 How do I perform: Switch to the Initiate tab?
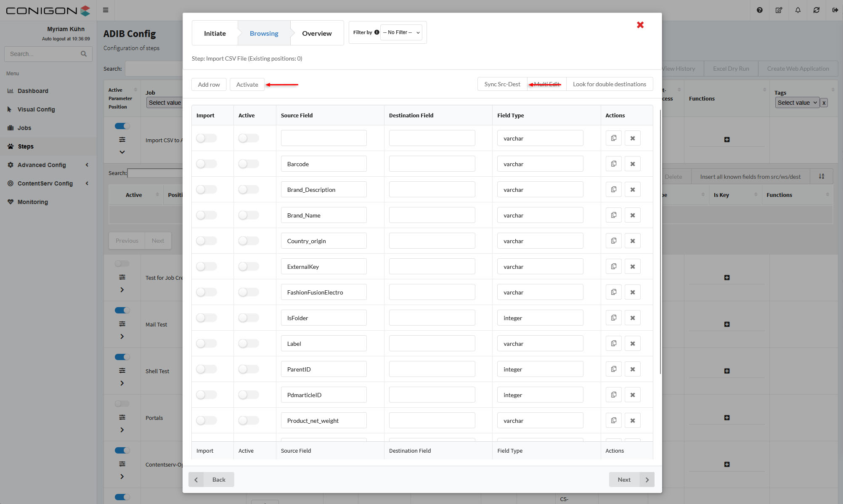click(215, 33)
